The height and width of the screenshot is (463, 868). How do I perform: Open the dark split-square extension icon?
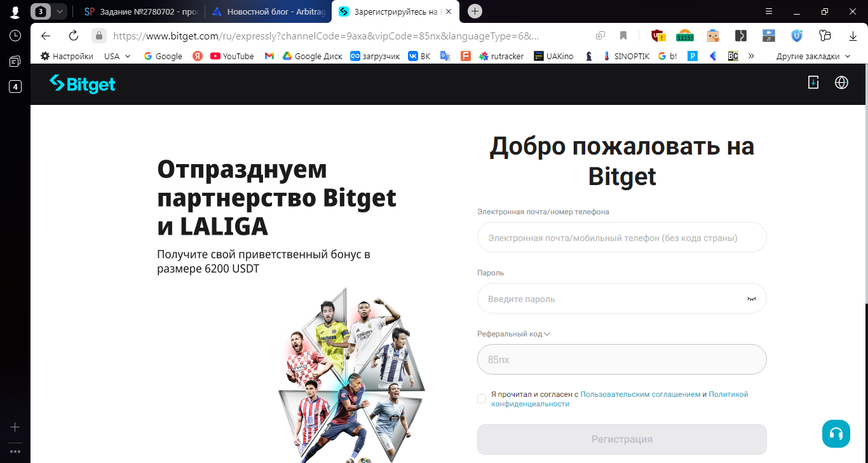[740, 36]
